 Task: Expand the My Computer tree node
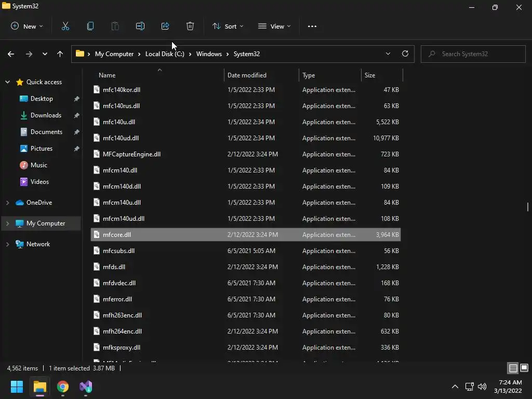click(7, 223)
